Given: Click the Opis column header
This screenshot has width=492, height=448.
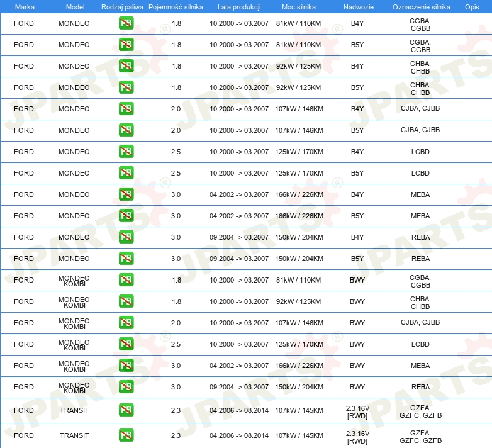Looking at the screenshot, I should pos(472,7).
